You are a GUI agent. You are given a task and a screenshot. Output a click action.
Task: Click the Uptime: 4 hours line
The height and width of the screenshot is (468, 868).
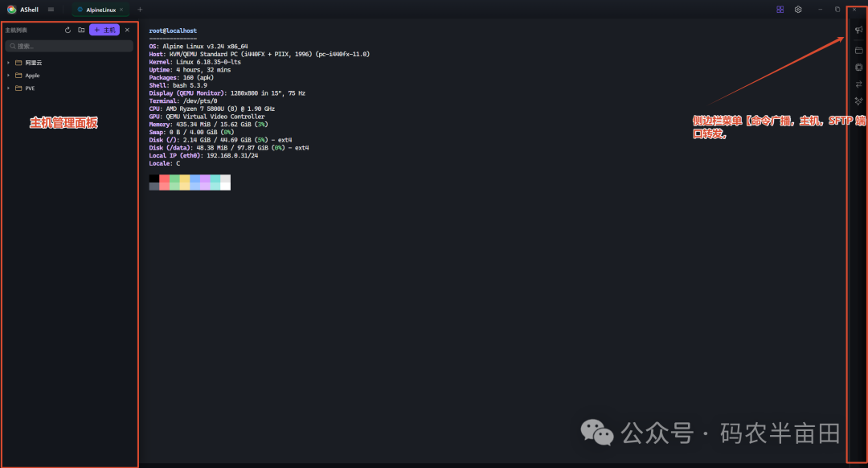click(x=190, y=70)
